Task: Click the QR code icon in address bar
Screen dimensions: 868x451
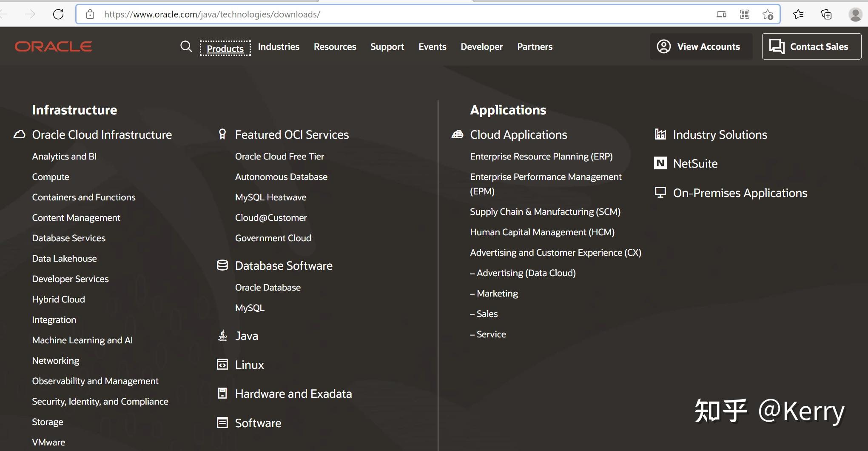Action: click(x=745, y=14)
